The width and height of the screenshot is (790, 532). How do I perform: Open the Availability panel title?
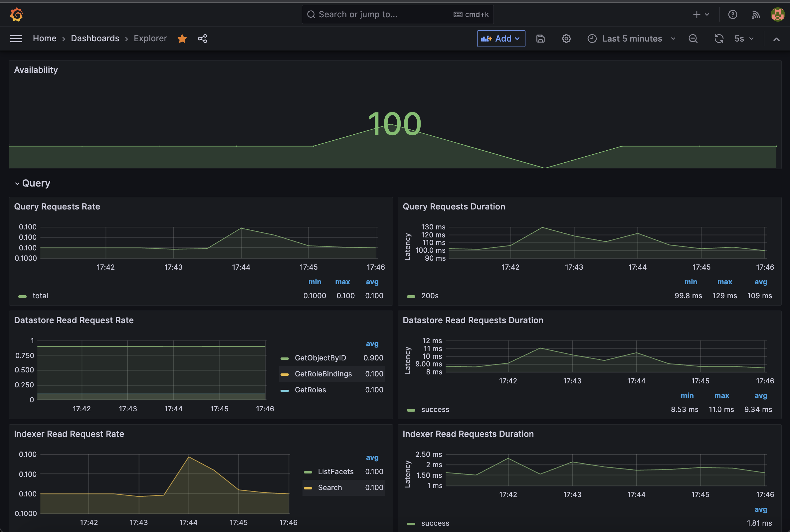pyautogui.click(x=36, y=70)
